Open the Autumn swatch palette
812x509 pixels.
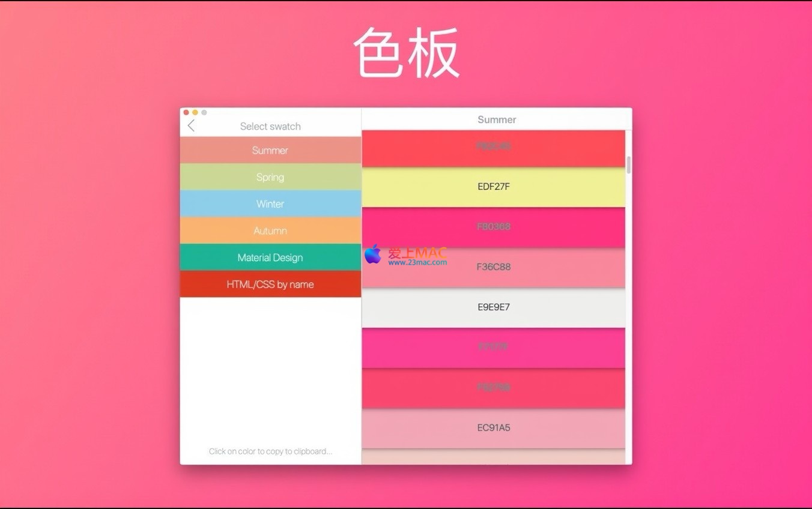(x=270, y=230)
